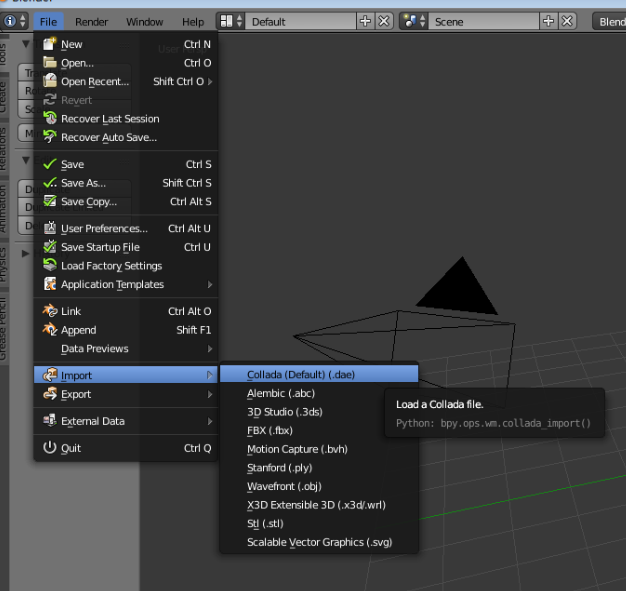
Task: Open the Default layout name field
Action: point(301,21)
